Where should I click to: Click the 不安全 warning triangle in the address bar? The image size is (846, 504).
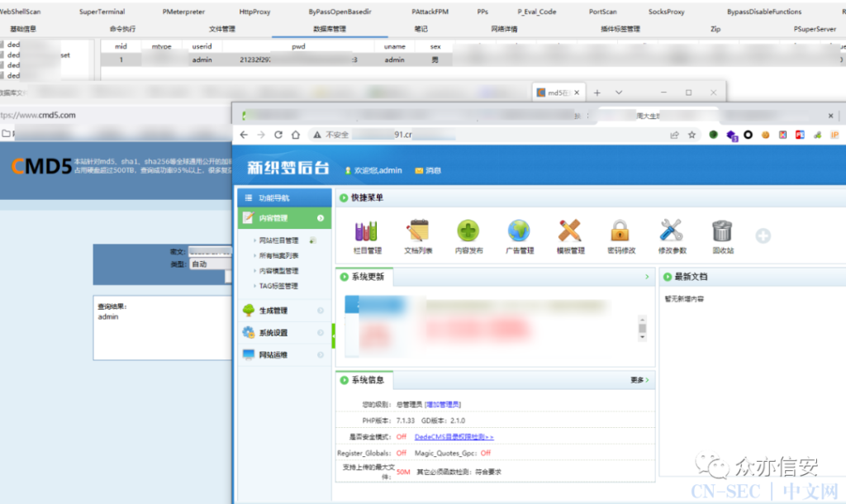317,135
